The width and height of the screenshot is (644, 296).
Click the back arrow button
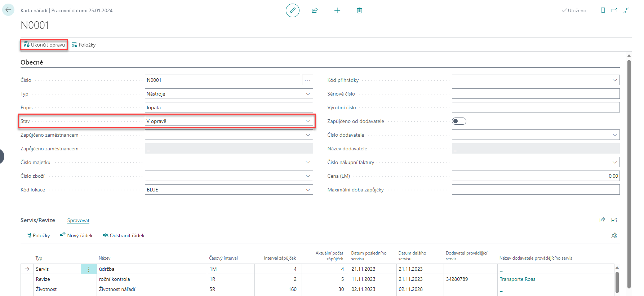[x=8, y=10]
